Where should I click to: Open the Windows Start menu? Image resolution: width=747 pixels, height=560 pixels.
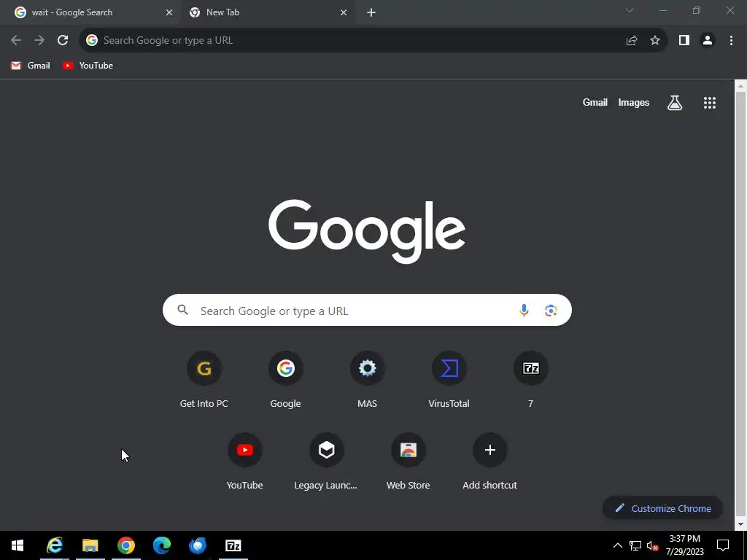point(18,545)
